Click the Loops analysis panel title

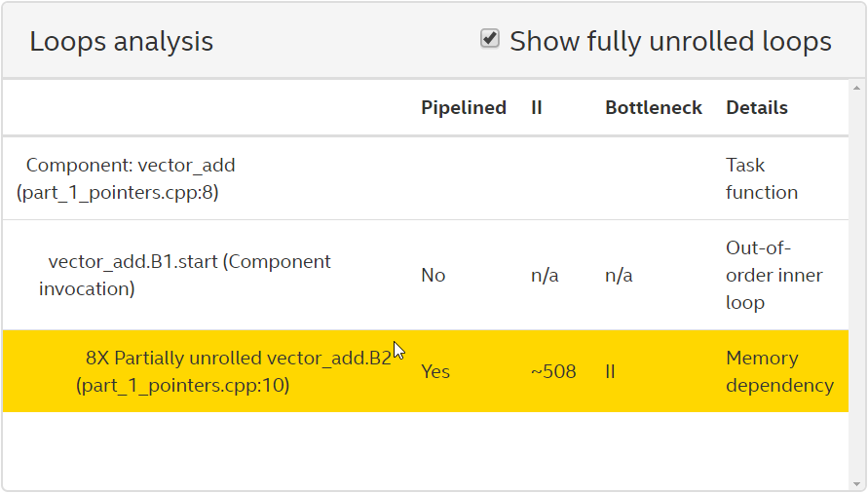click(x=121, y=42)
